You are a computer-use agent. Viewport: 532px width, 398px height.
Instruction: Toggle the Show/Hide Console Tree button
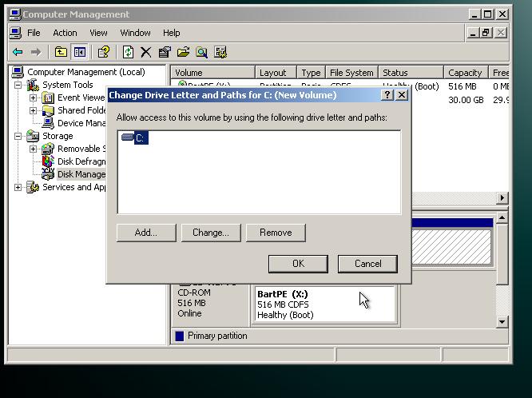point(79,52)
